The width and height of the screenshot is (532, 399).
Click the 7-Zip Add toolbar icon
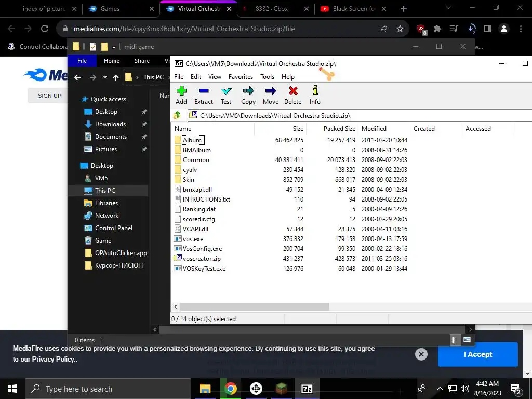tap(181, 91)
